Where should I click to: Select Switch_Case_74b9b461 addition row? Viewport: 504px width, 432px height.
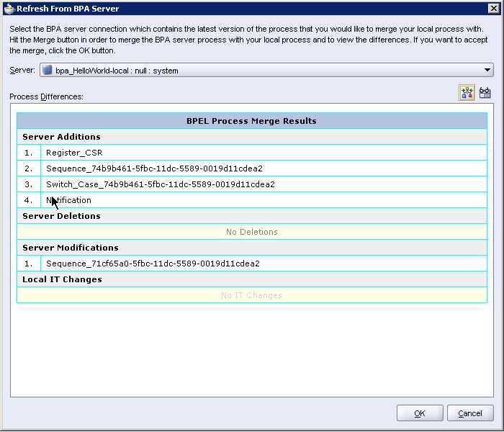point(160,184)
